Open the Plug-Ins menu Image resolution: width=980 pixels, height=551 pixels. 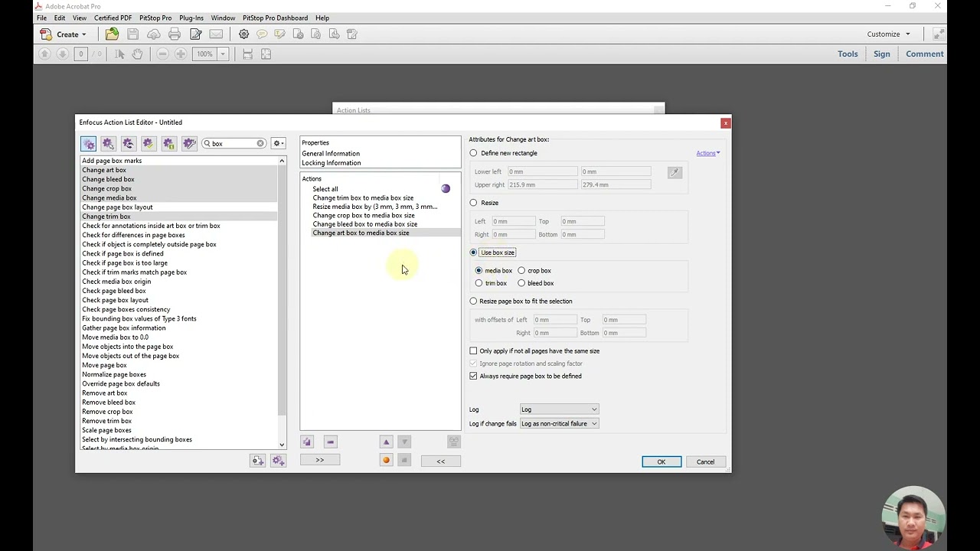coord(191,18)
